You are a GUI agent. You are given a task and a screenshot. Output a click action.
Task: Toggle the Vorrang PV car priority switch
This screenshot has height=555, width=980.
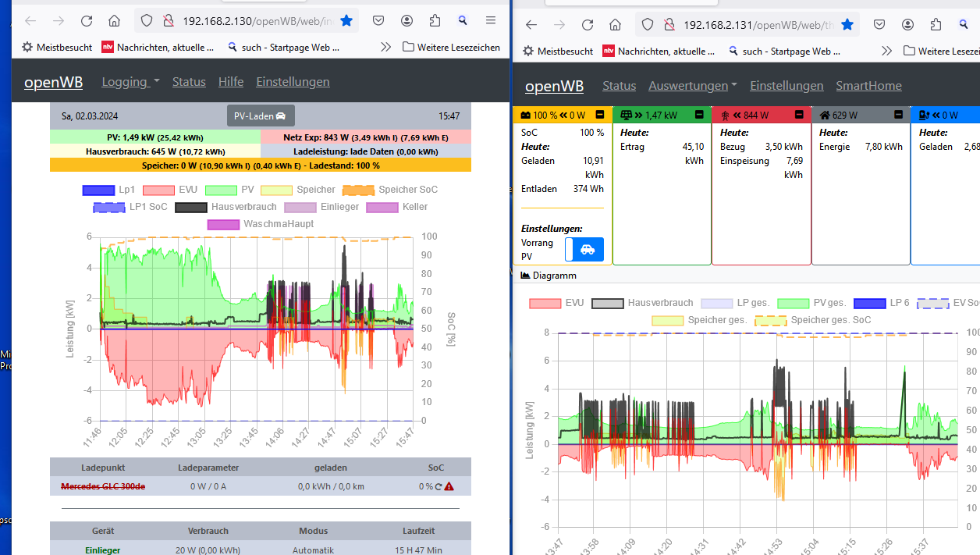(584, 250)
